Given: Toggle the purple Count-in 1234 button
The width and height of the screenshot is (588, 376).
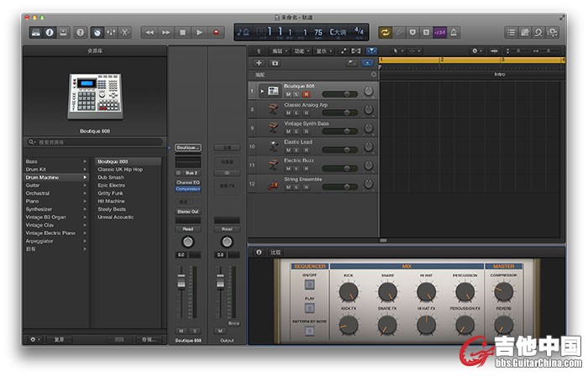Looking at the screenshot, I should 439,33.
